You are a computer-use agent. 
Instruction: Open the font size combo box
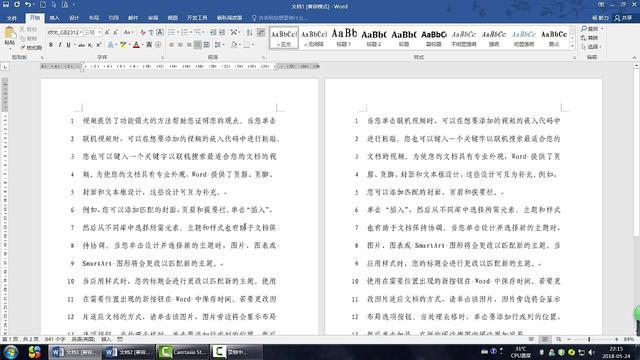(93, 32)
